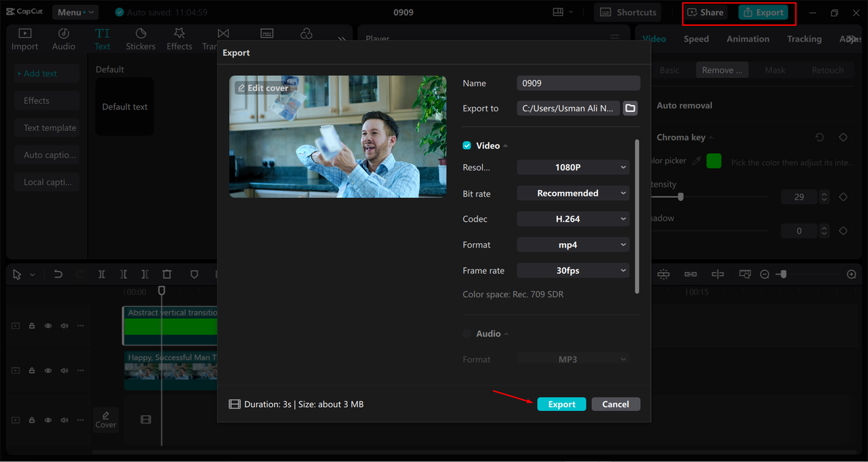Click the Default text thumbnail
868x462 pixels.
[x=125, y=107]
